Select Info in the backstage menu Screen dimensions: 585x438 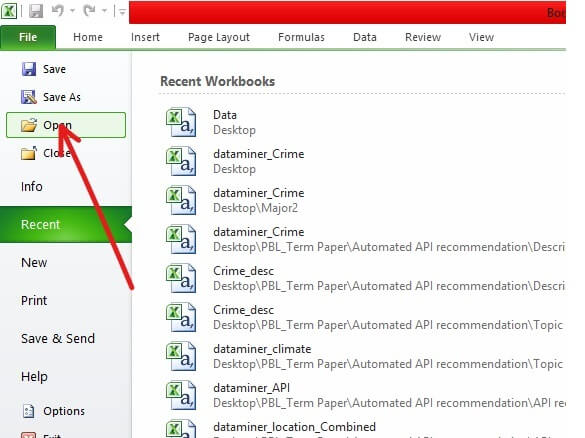[x=32, y=187]
